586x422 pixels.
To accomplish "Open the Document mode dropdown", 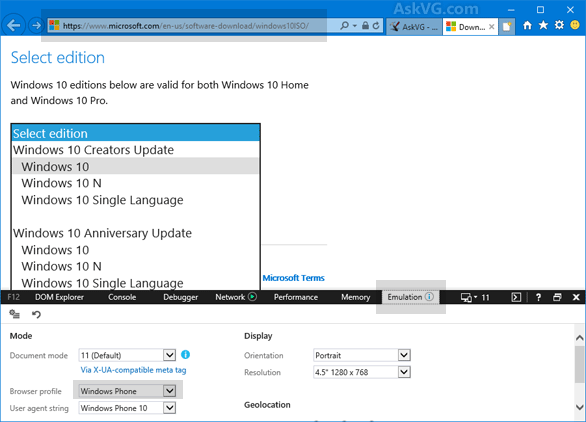I will 127,355.
